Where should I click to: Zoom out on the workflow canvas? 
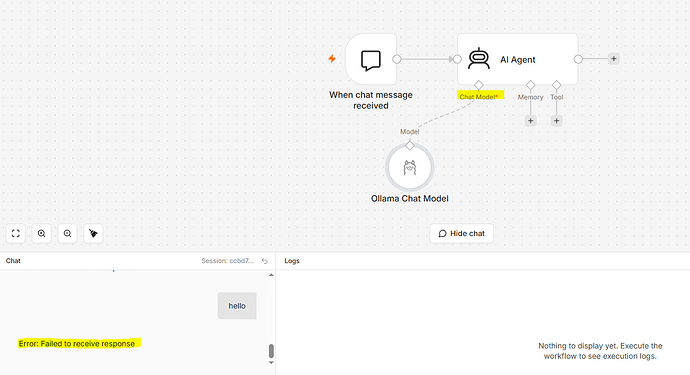coord(67,233)
